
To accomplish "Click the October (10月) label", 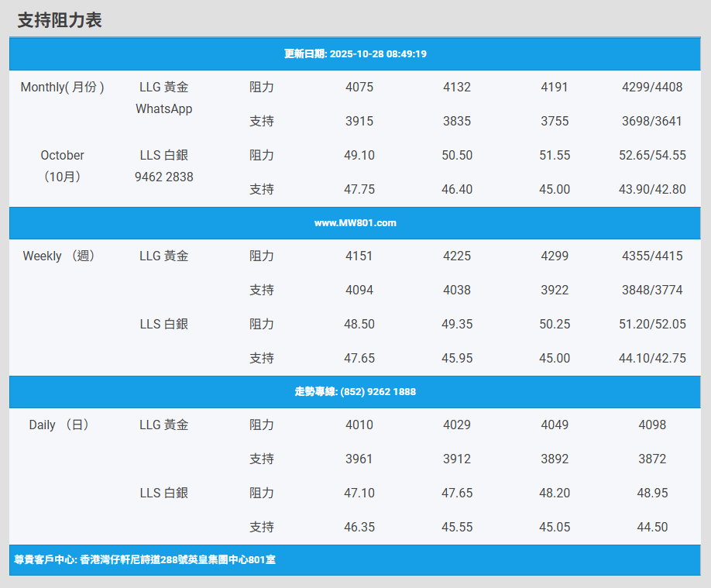I will [63, 166].
